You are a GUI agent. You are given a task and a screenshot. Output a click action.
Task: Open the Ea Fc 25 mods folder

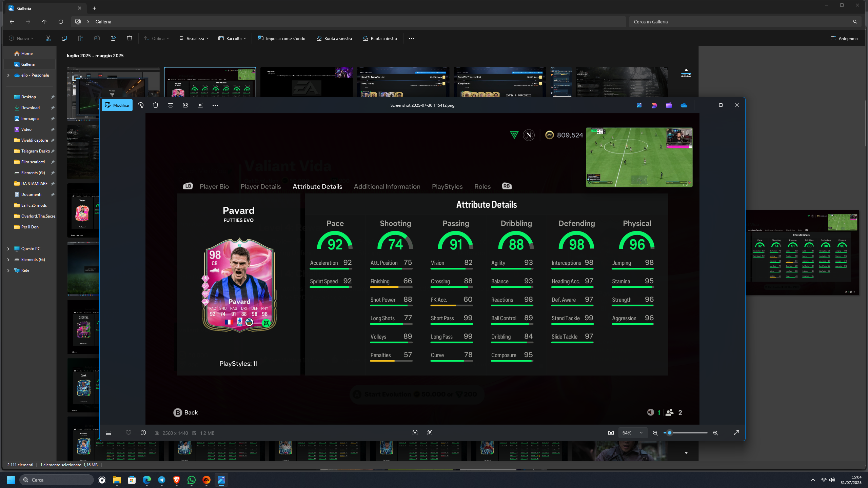30,205
